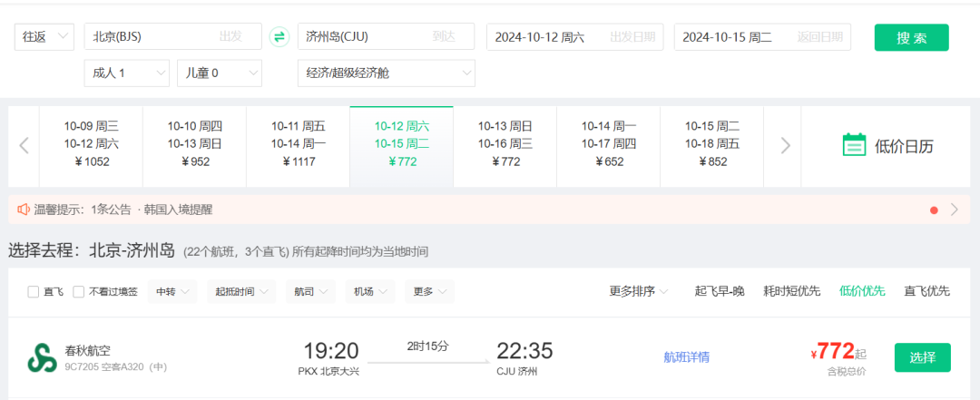Sort by 耗时短优先

click(792, 291)
